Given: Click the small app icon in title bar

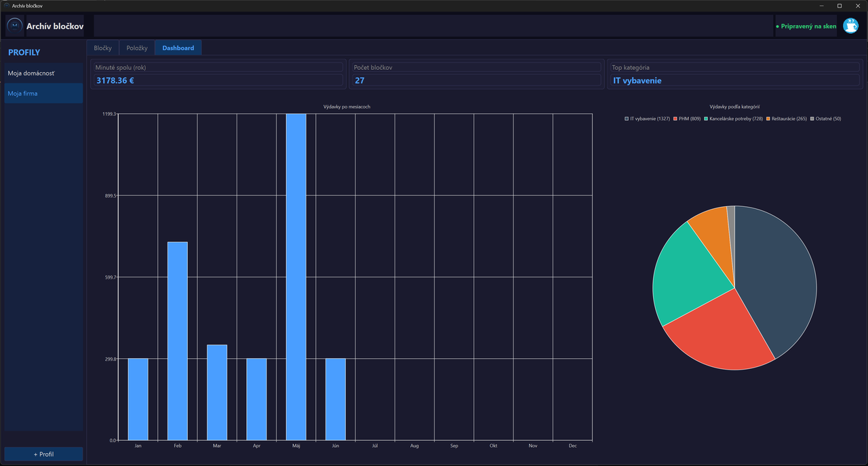Looking at the screenshot, I should tap(6, 5).
